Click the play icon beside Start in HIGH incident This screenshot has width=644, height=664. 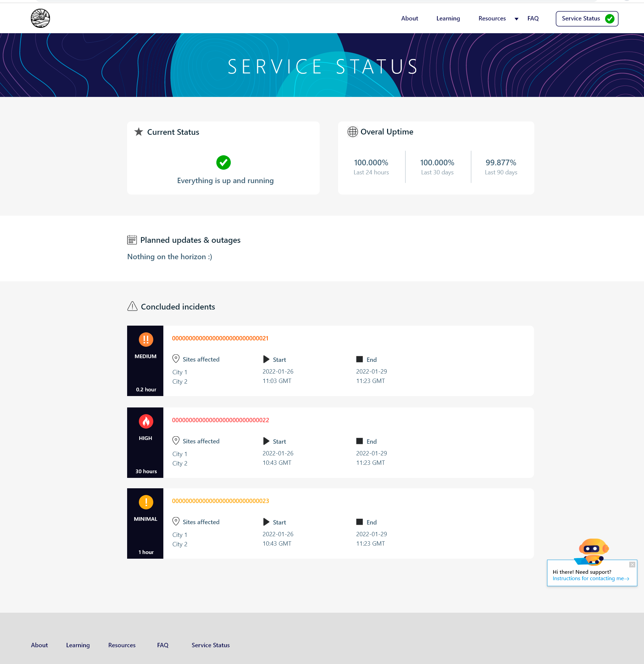266,441
